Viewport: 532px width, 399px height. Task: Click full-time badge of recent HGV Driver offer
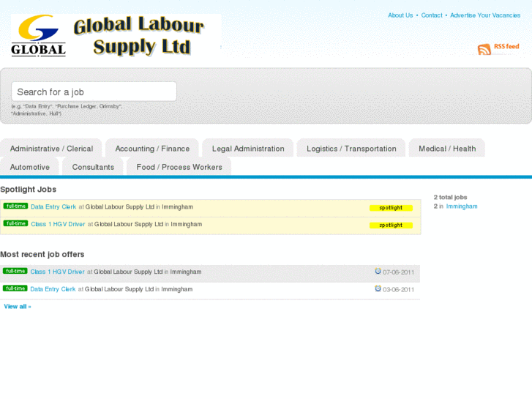(x=15, y=271)
